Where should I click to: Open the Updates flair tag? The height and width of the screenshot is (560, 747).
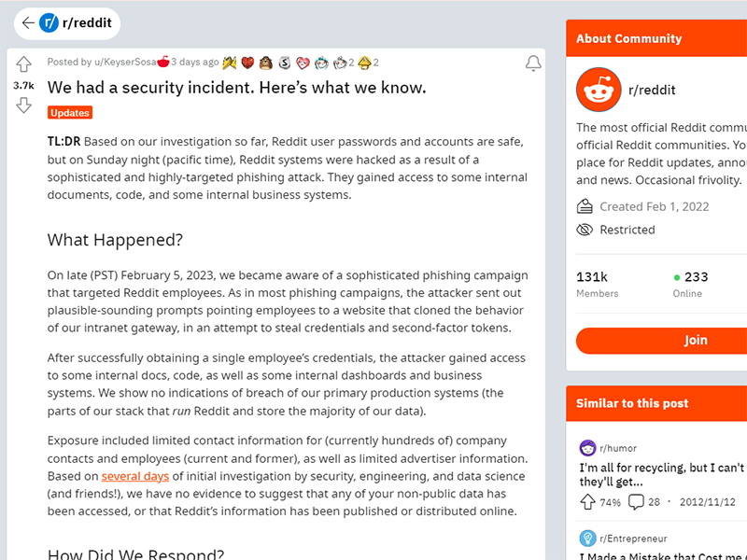(70, 113)
